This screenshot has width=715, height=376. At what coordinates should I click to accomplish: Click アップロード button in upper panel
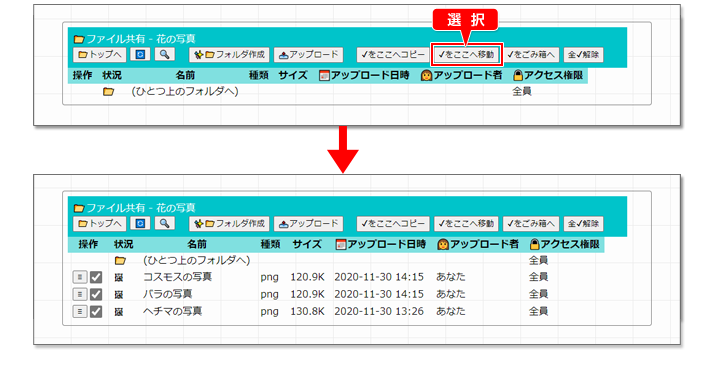tap(309, 55)
